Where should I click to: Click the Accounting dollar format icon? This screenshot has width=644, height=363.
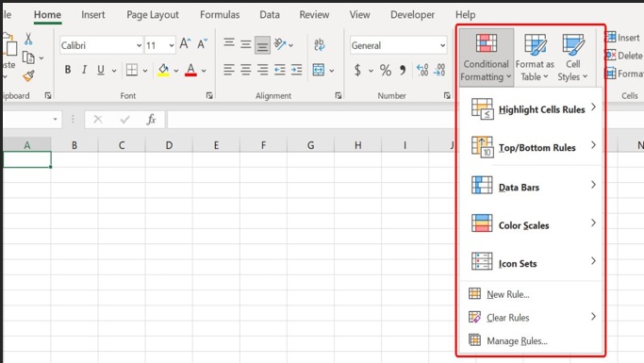click(357, 70)
